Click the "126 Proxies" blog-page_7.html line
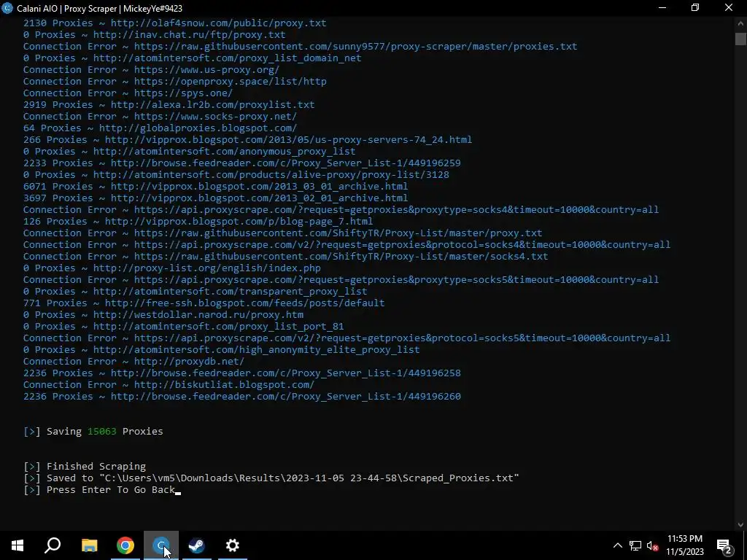The width and height of the screenshot is (747, 560). click(198, 221)
